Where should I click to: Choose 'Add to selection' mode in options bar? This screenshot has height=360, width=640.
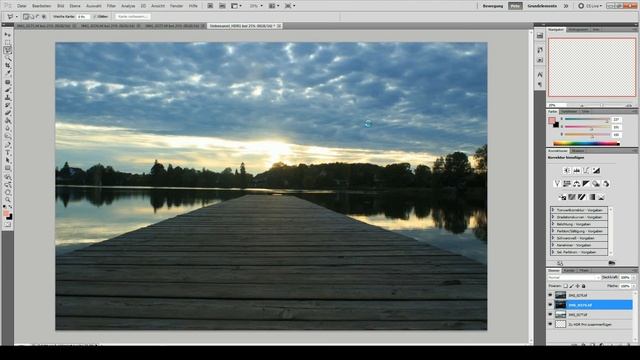tap(31, 17)
